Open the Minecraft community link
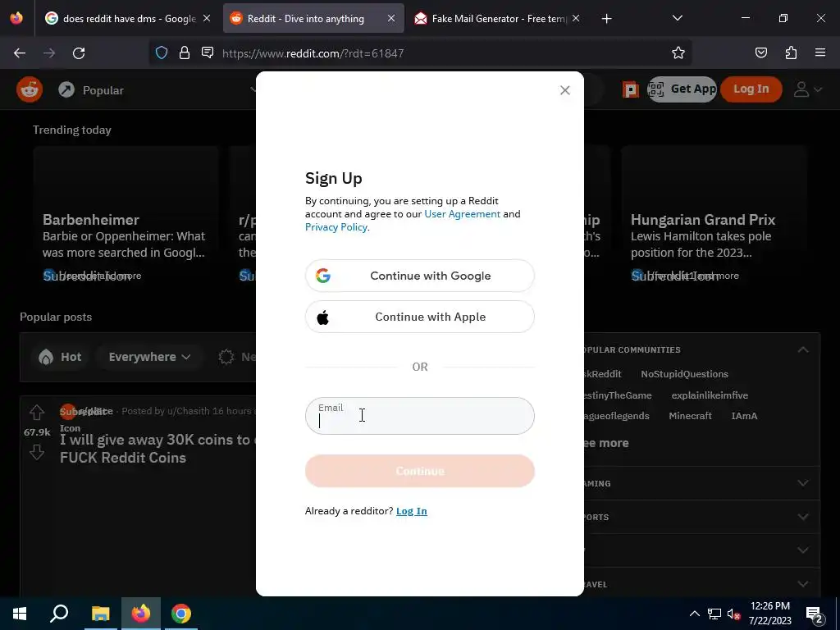This screenshot has height=630, width=840. [x=690, y=416]
